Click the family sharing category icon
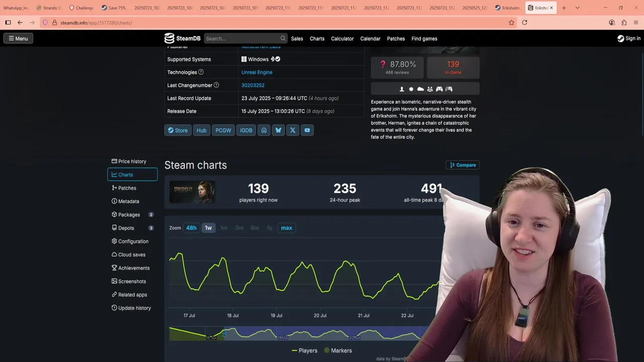Viewport: 644px width, 362px height. click(x=430, y=89)
